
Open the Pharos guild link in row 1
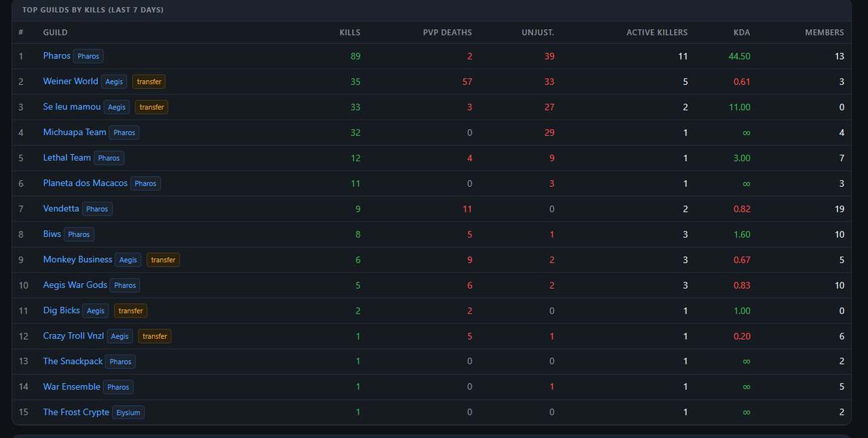tap(57, 56)
